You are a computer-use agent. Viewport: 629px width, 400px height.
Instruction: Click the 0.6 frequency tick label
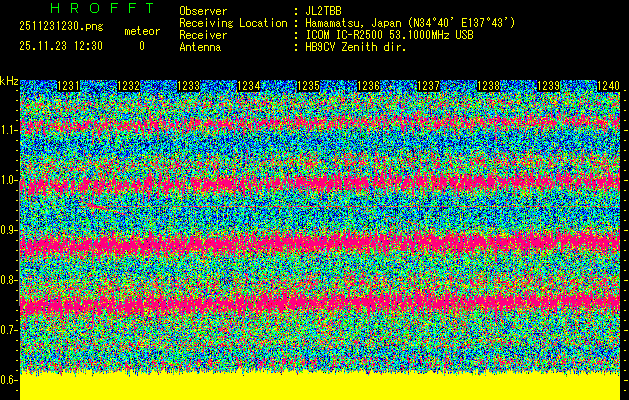(x=9, y=380)
